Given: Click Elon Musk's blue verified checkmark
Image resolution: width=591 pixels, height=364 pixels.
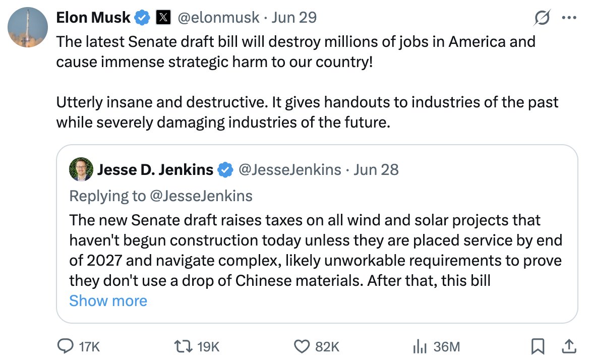Looking at the screenshot, I should [x=142, y=17].
